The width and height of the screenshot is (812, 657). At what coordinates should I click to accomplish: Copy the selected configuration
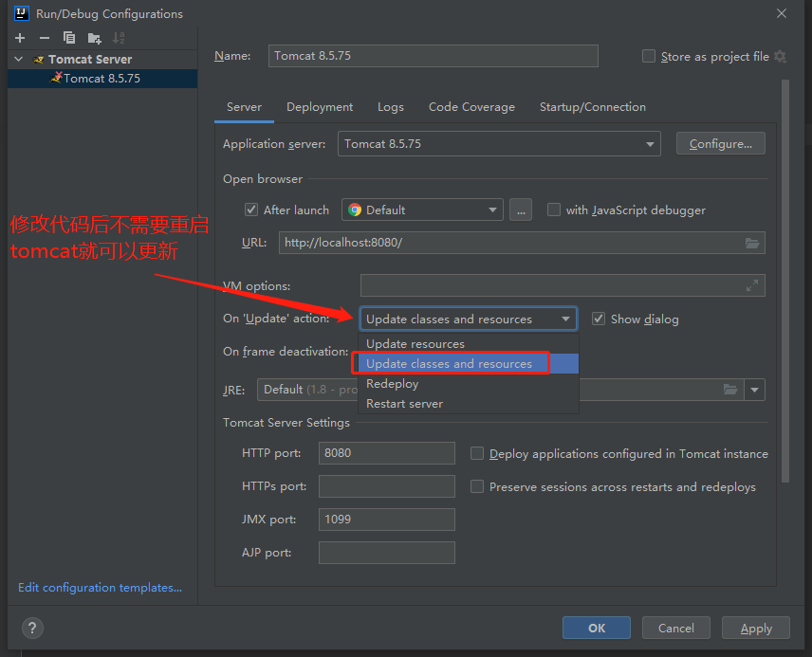(69, 38)
